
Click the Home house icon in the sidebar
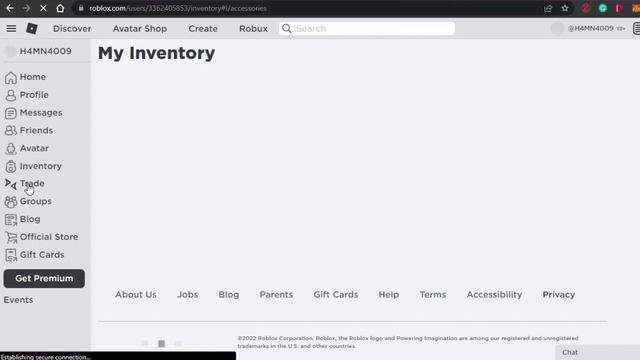pos(11,78)
